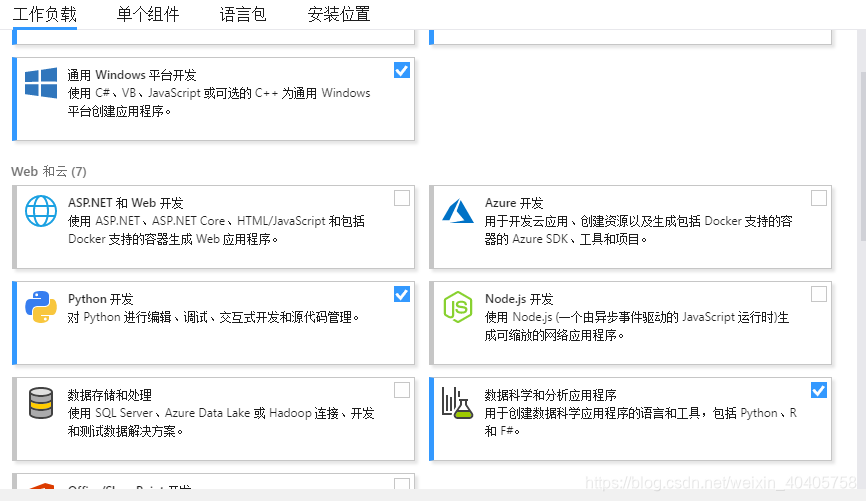Check the 数据存储和处理 checkbox

[402, 390]
